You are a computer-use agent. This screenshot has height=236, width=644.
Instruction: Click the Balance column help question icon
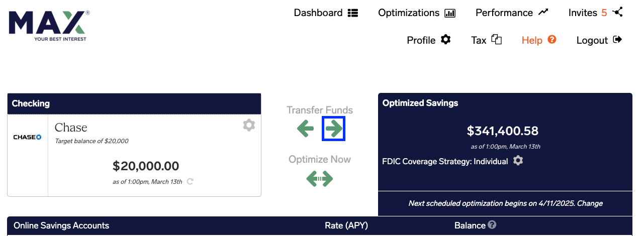click(x=492, y=225)
